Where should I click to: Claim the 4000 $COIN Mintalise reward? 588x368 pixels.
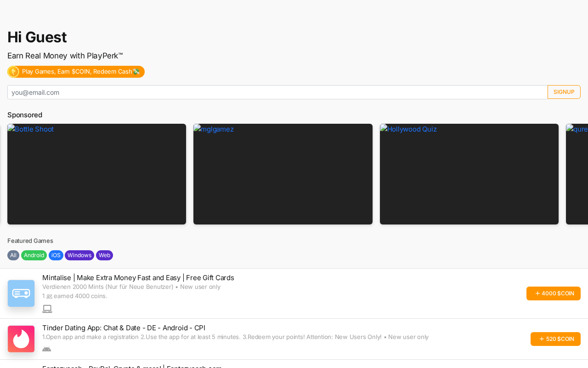point(554,293)
